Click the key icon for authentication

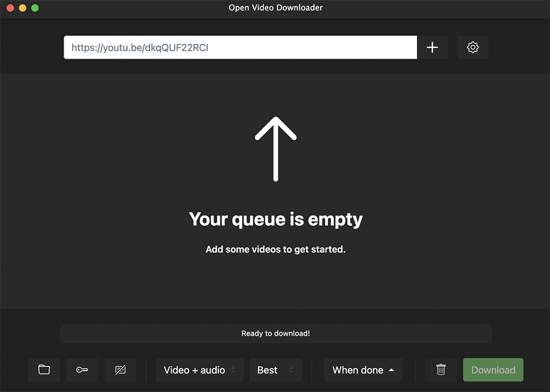click(82, 369)
